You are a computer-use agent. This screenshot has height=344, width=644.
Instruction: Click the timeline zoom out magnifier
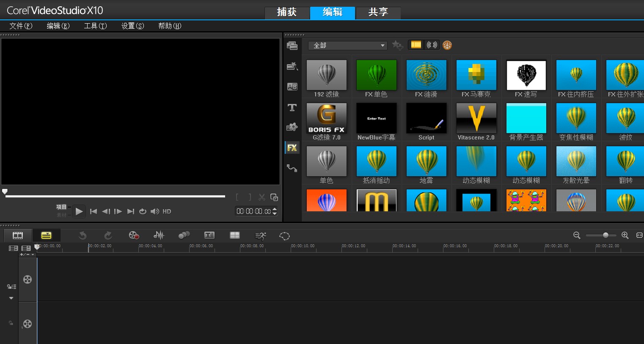click(x=577, y=235)
